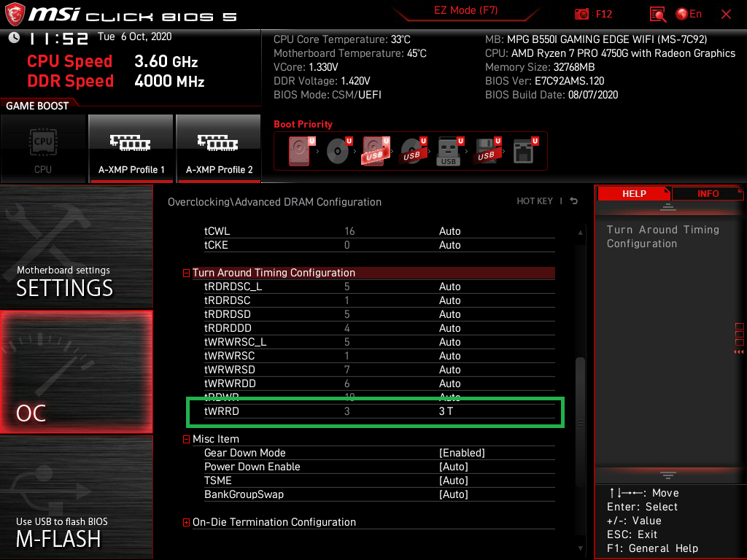Click the Gear Down Mode label
The height and width of the screenshot is (560, 747).
click(x=245, y=453)
